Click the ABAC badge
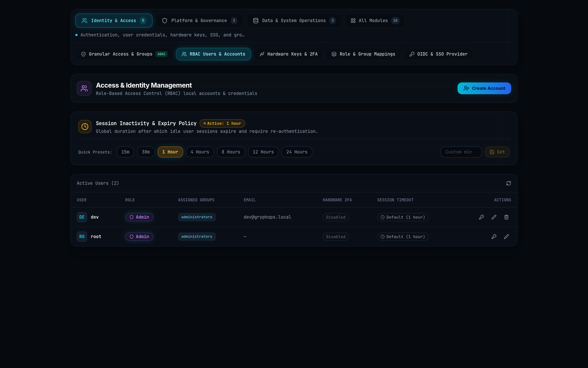Screen dimensions: 588x368 pos(161,54)
